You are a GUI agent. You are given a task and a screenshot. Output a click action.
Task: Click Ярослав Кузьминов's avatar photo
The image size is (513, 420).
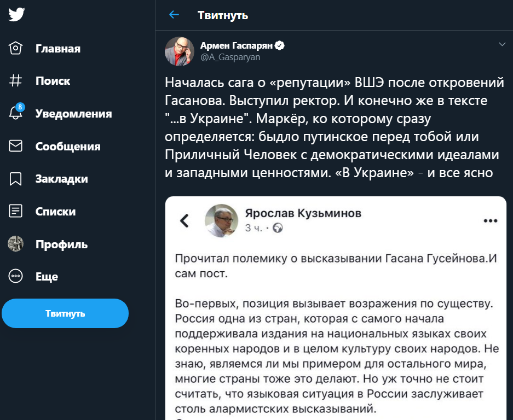coord(221,221)
